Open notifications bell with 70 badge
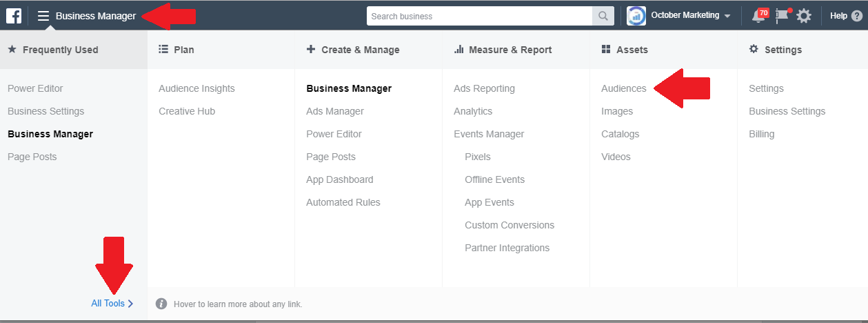Screen dimensions: 868x323 (760, 15)
